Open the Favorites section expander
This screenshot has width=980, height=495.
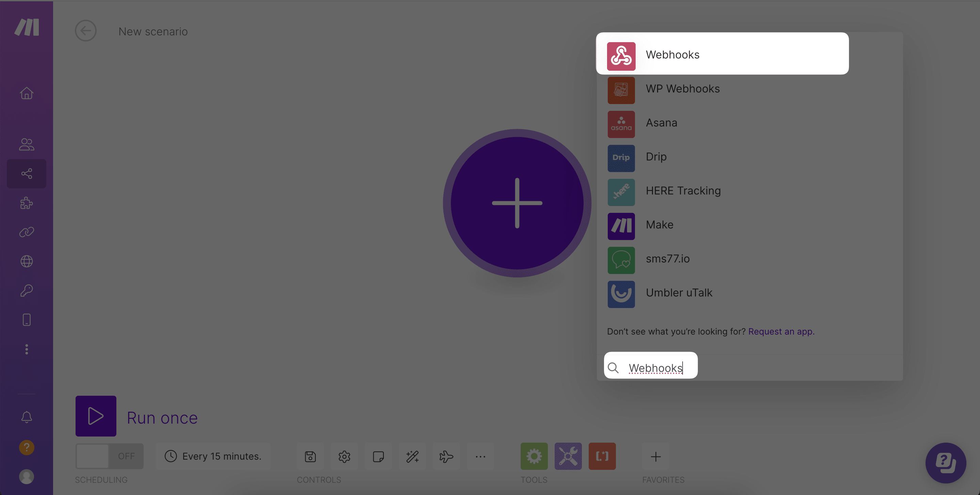coord(656,456)
